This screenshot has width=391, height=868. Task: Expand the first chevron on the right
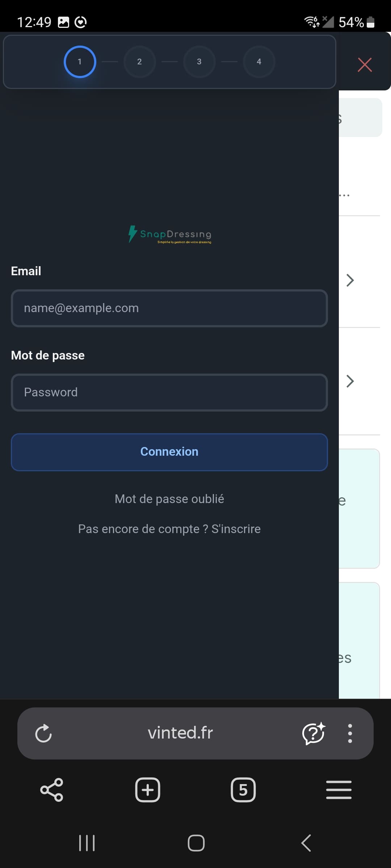coord(349,280)
